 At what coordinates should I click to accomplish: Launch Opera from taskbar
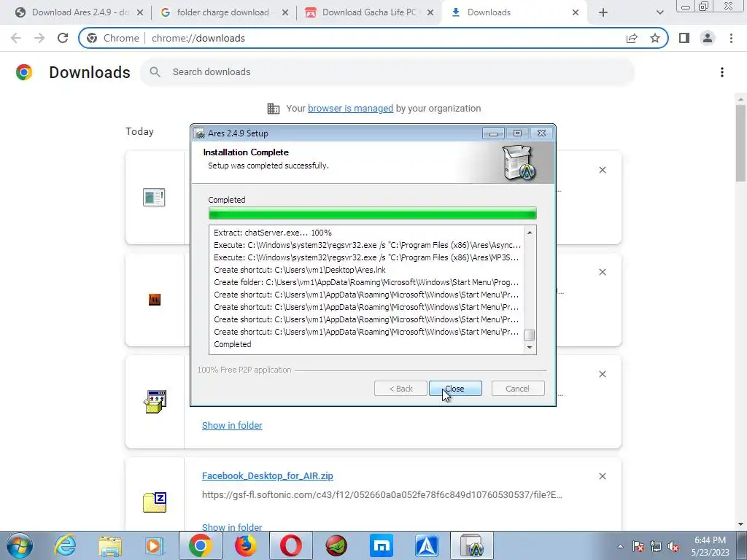[x=290, y=545]
